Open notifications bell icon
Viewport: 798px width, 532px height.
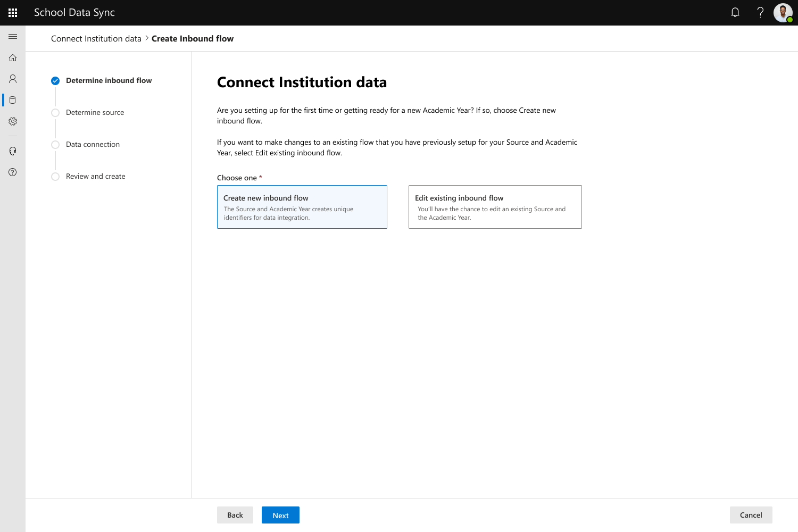(735, 12)
